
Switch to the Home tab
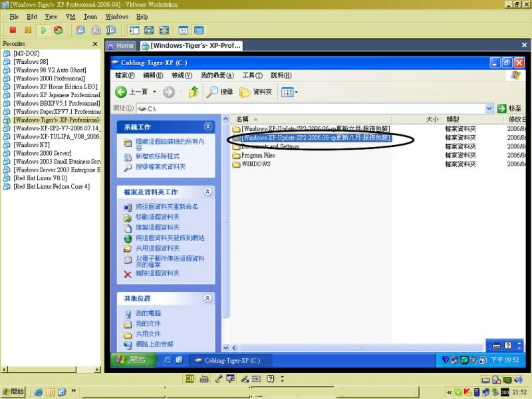pyautogui.click(x=121, y=45)
